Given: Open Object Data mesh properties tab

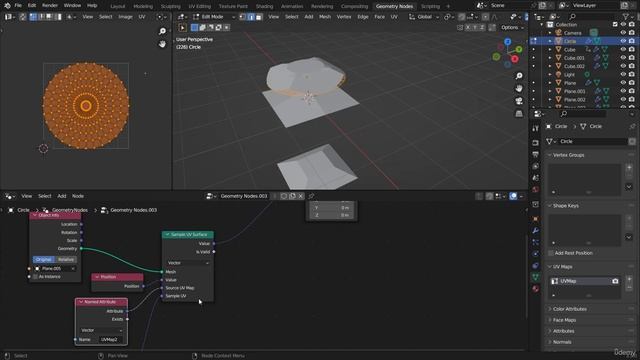Looking at the screenshot, I should 536,277.
